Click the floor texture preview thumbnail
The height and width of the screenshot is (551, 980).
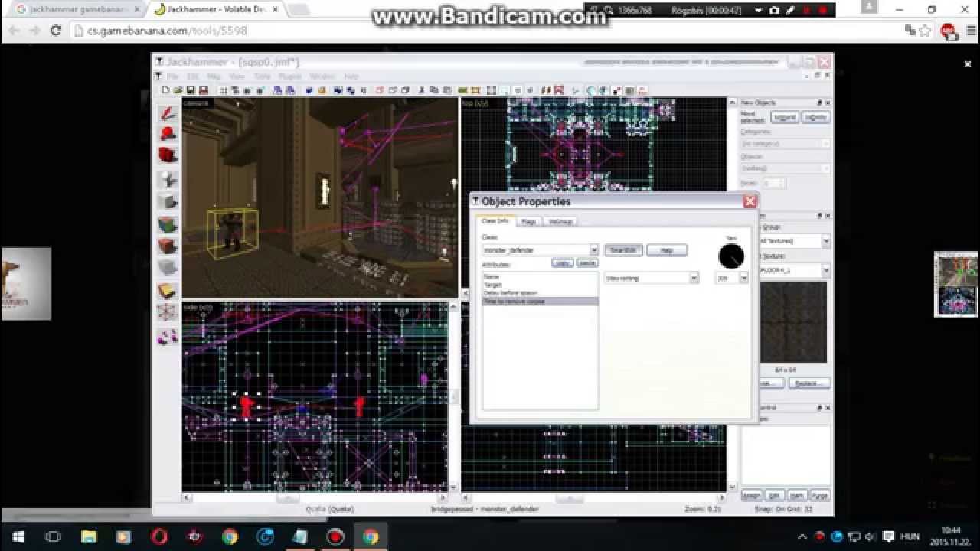(793, 322)
